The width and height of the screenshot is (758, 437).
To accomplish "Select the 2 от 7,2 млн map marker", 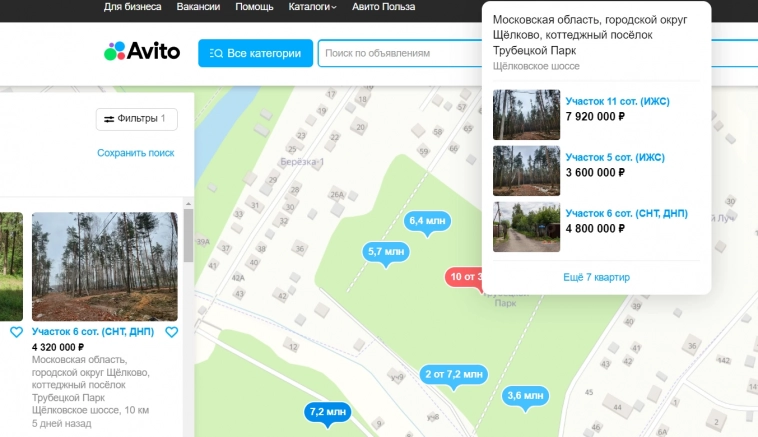I will point(454,375).
